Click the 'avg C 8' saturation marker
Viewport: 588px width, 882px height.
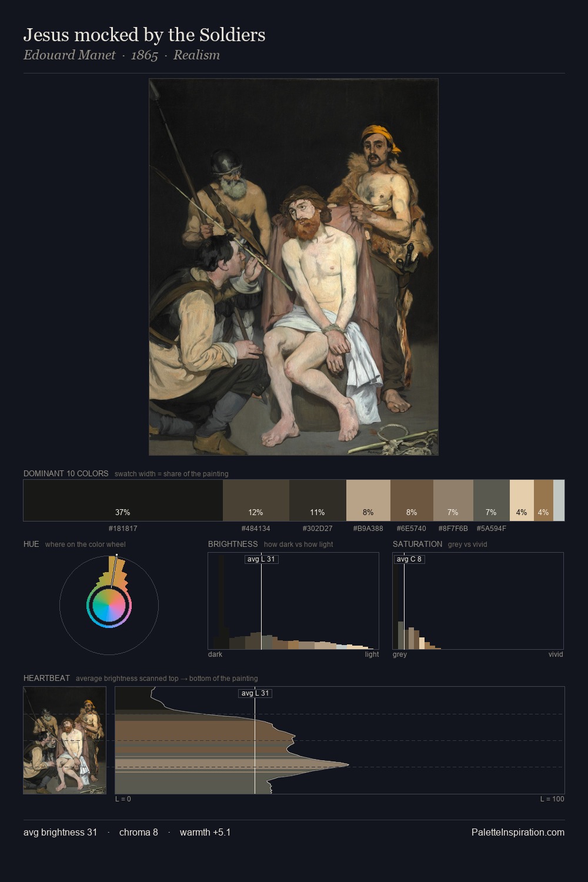(x=409, y=559)
